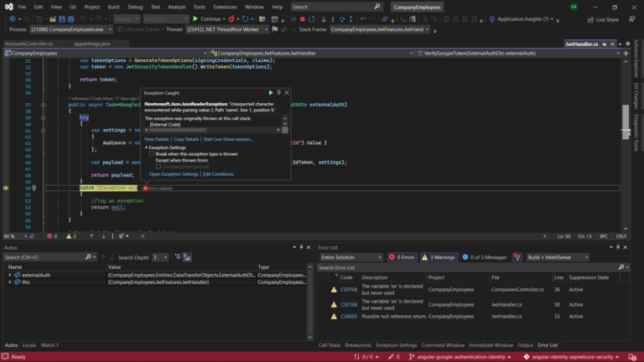Click the View Details link

157,139
